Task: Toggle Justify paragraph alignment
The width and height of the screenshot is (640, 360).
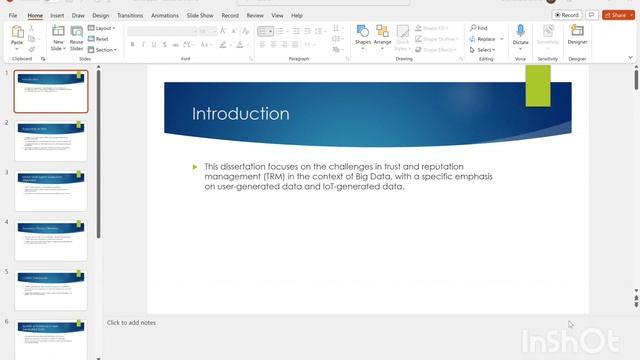Action: pyautogui.click(x=295, y=44)
